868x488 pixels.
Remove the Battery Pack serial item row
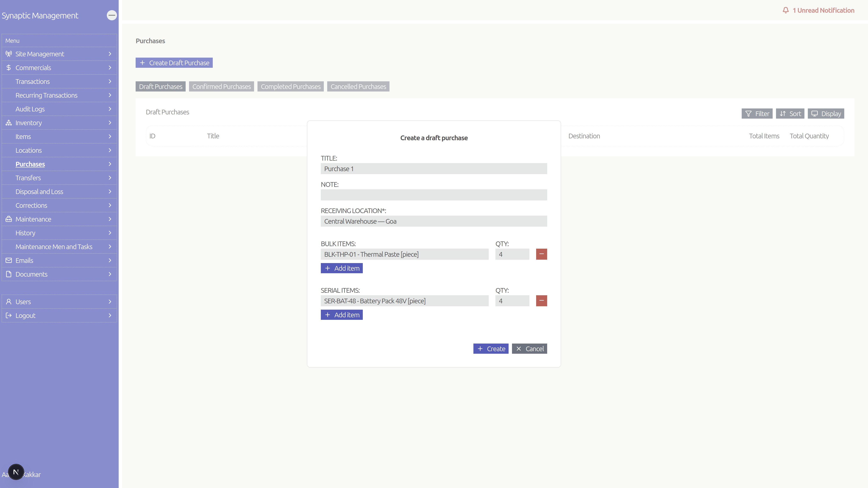(541, 301)
